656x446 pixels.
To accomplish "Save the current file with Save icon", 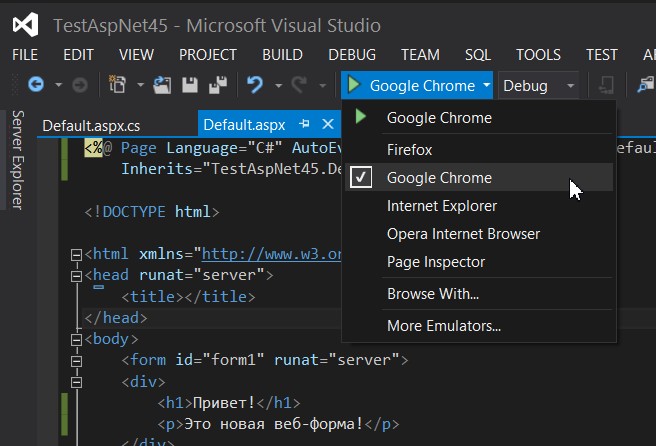I will coord(190,85).
